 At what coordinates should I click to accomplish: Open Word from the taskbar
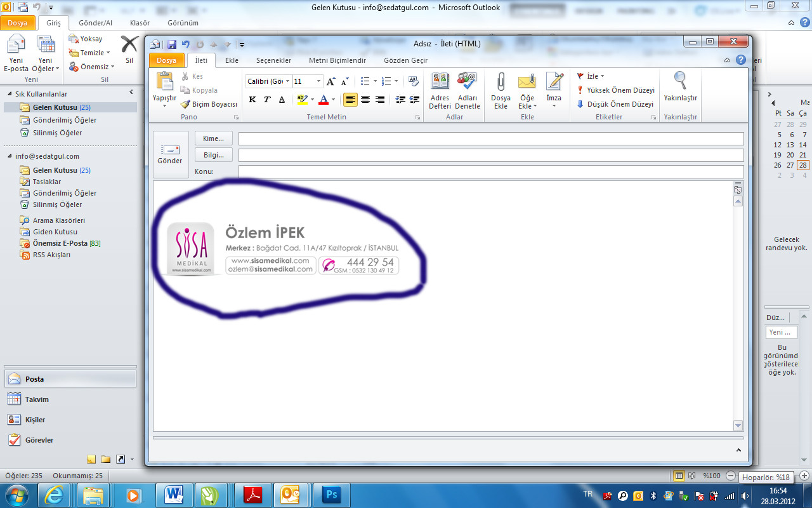tap(174, 495)
